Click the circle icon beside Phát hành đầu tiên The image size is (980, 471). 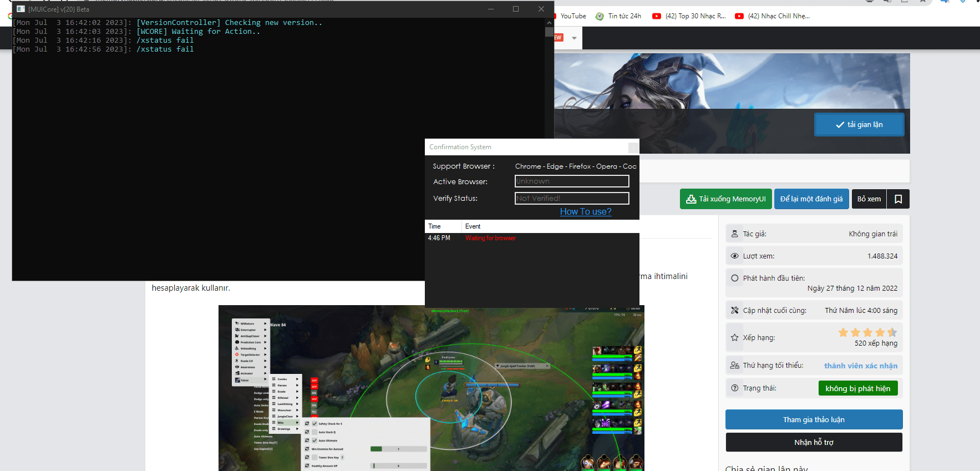click(735, 278)
